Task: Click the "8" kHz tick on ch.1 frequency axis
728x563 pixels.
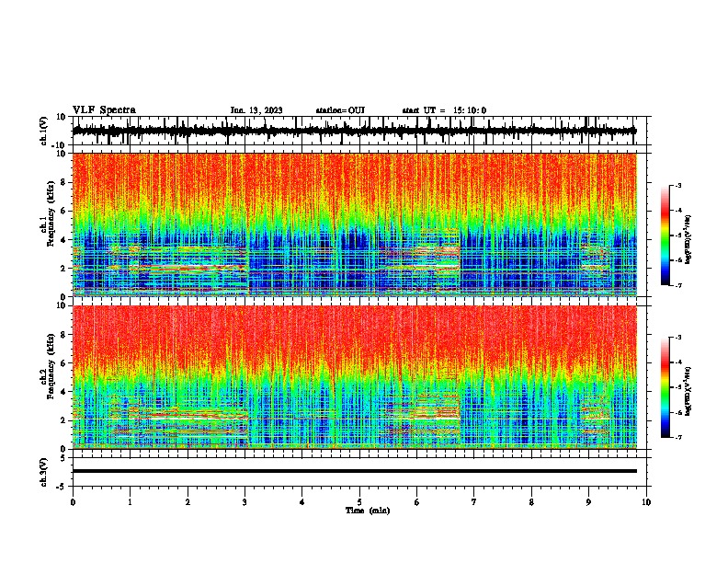Action: pos(63,182)
